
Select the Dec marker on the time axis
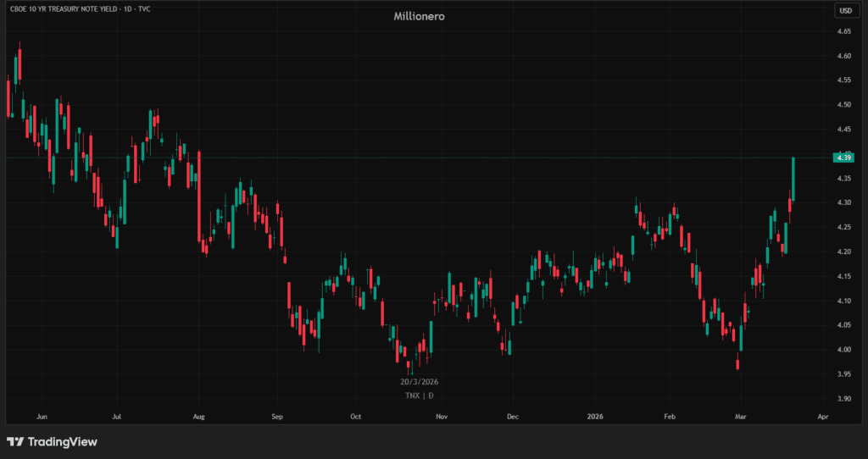tap(512, 417)
